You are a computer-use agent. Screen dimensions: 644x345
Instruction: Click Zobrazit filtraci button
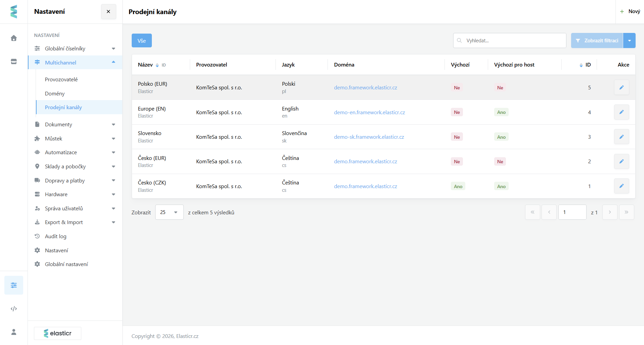(597, 41)
